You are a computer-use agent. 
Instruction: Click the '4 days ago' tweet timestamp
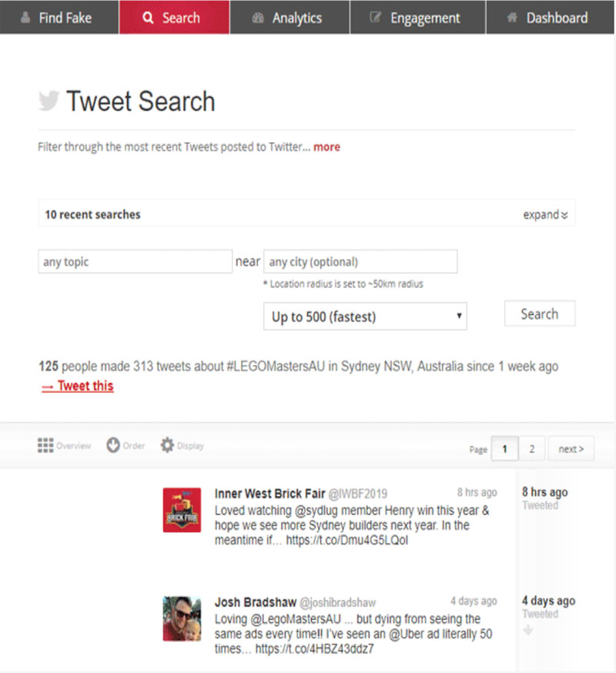pyautogui.click(x=474, y=601)
